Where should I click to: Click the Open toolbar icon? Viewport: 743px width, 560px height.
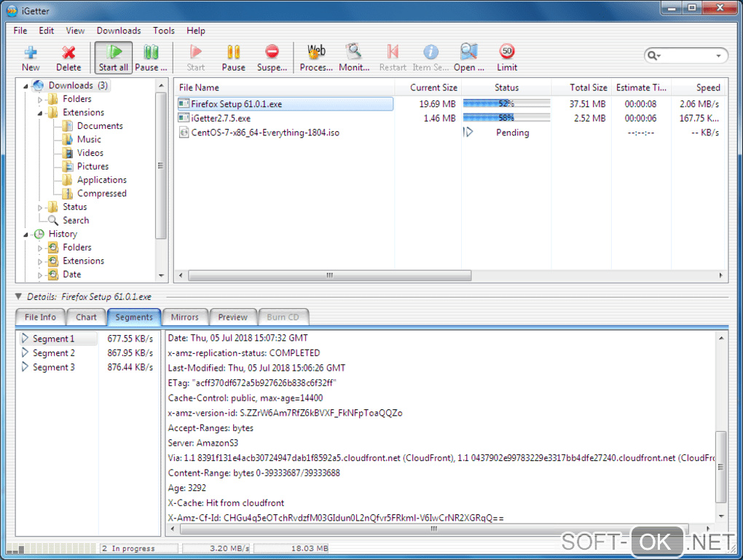(468, 58)
